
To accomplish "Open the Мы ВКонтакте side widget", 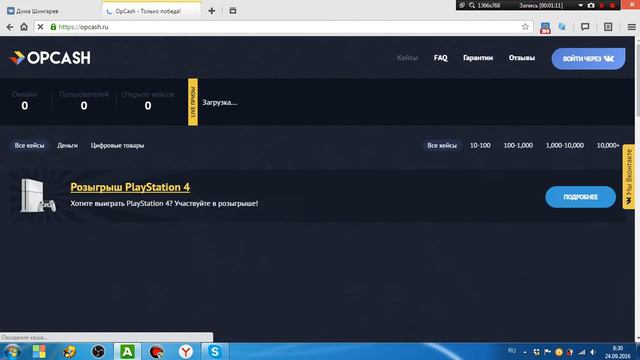I will tap(629, 177).
